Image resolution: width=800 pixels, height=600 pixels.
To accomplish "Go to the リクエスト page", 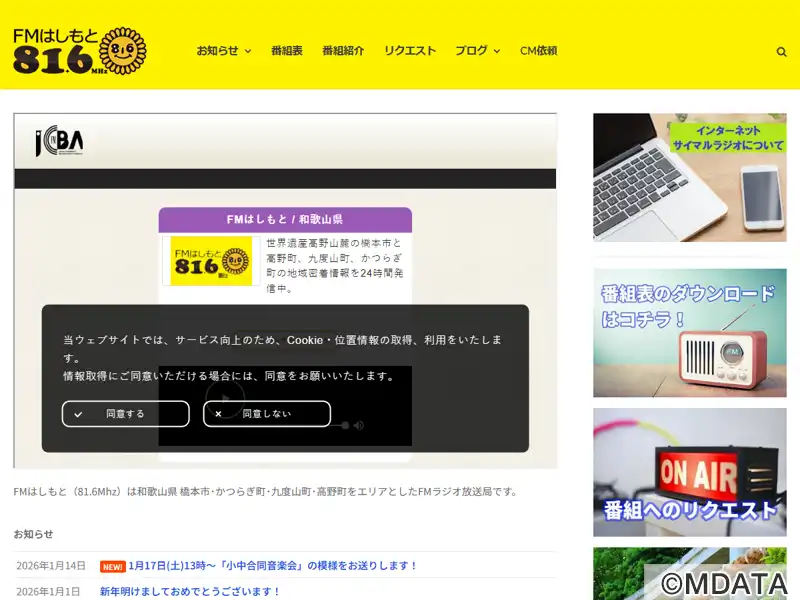I will (410, 51).
